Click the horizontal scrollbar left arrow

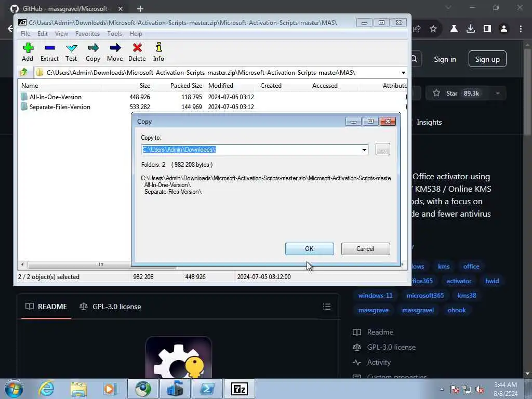pos(22,264)
